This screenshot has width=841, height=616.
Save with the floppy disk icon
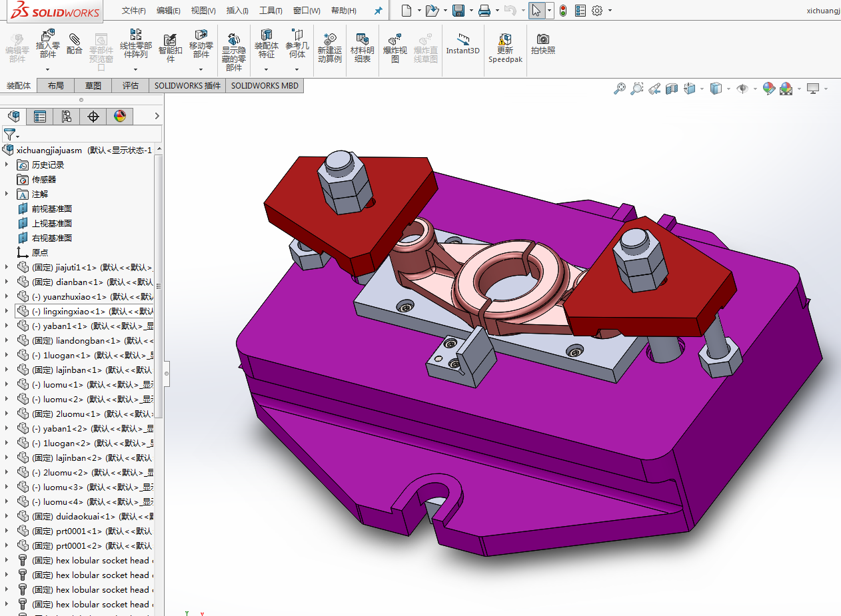(x=458, y=11)
